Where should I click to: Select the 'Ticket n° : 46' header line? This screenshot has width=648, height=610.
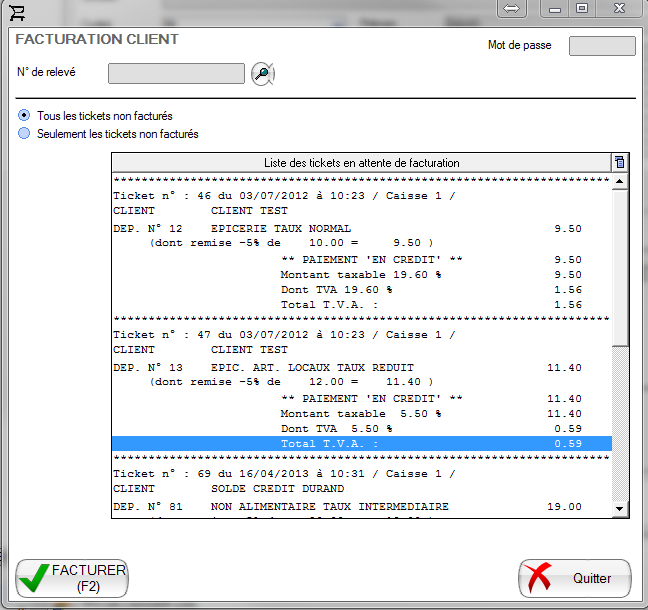[x=284, y=196]
